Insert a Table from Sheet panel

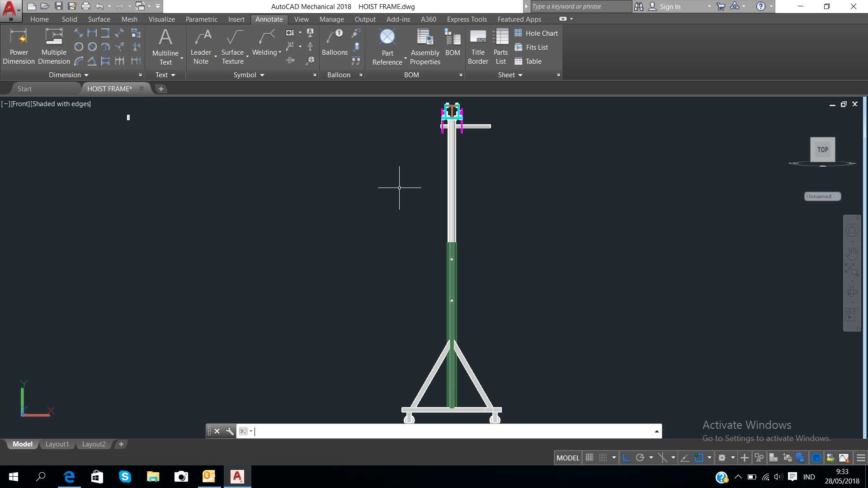[x=528, y=61]
